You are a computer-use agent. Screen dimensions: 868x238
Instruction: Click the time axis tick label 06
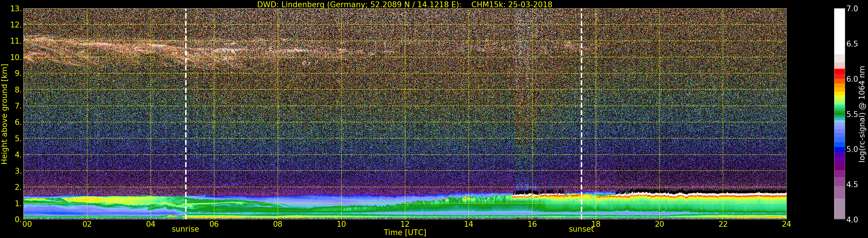pos(214,224)
